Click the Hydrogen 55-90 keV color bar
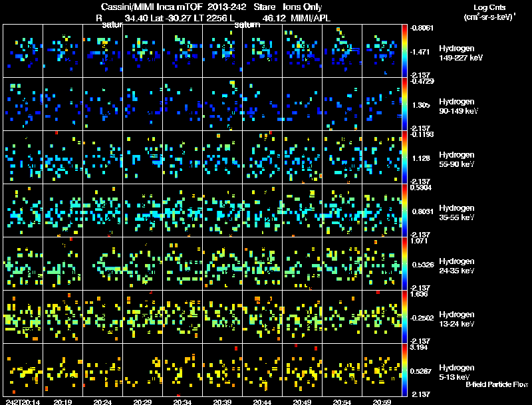This screenshot has height=405, width=532. [404, 157]
